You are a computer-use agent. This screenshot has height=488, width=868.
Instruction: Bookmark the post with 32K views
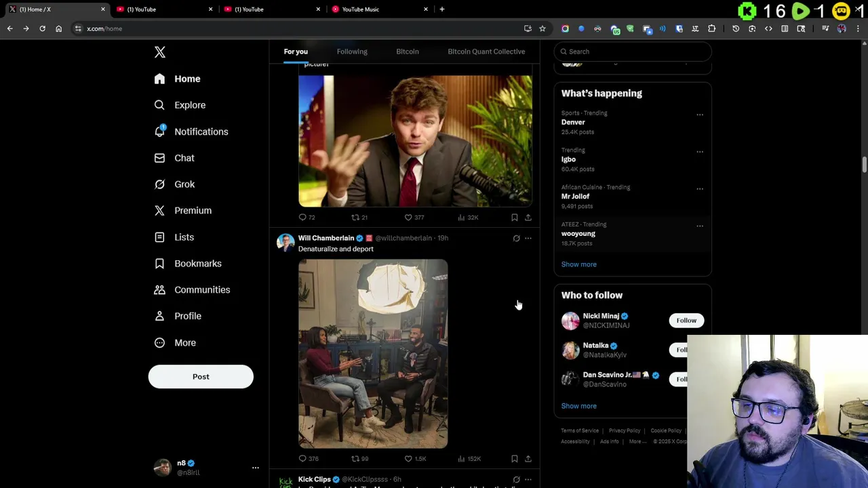515,218
